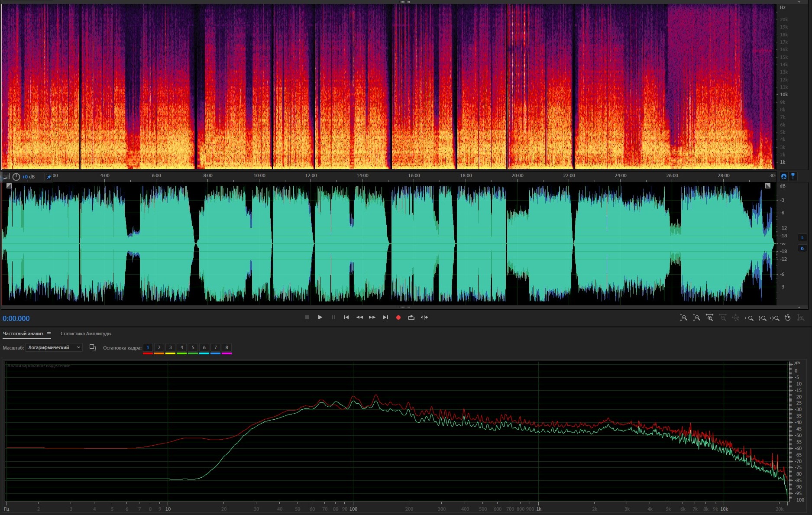Click the 0:00.000 timecode display

pos(16,318)
